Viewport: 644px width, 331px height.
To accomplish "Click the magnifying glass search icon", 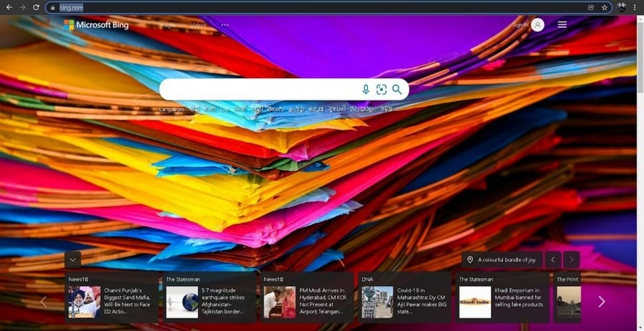I will click(x=397, y=90).
